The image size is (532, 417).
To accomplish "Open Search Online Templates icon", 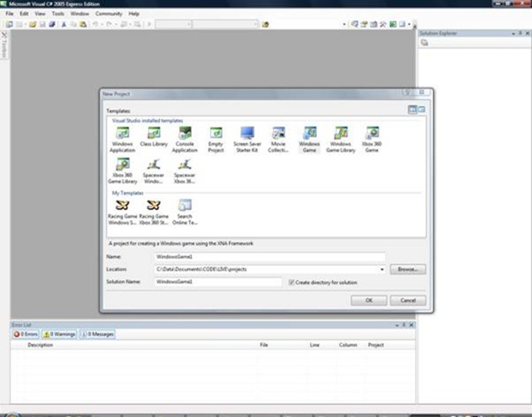I will click(185, 206).
